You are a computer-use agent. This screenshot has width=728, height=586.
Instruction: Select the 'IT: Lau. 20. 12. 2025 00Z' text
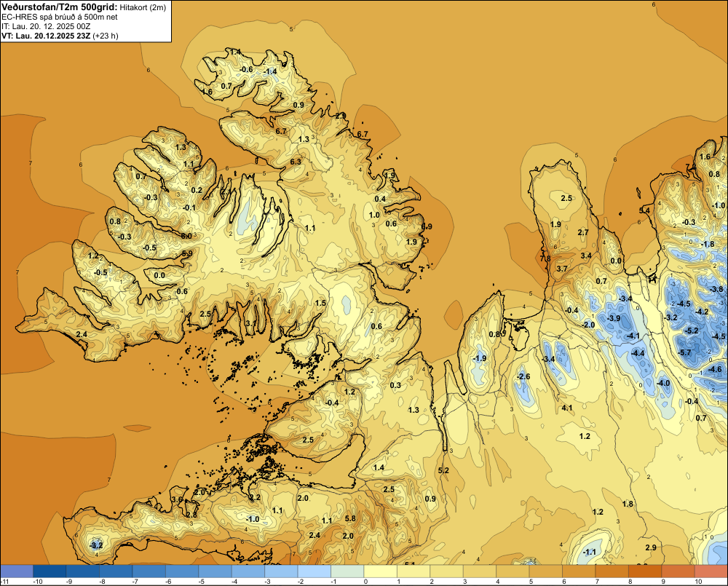(47, 26)
